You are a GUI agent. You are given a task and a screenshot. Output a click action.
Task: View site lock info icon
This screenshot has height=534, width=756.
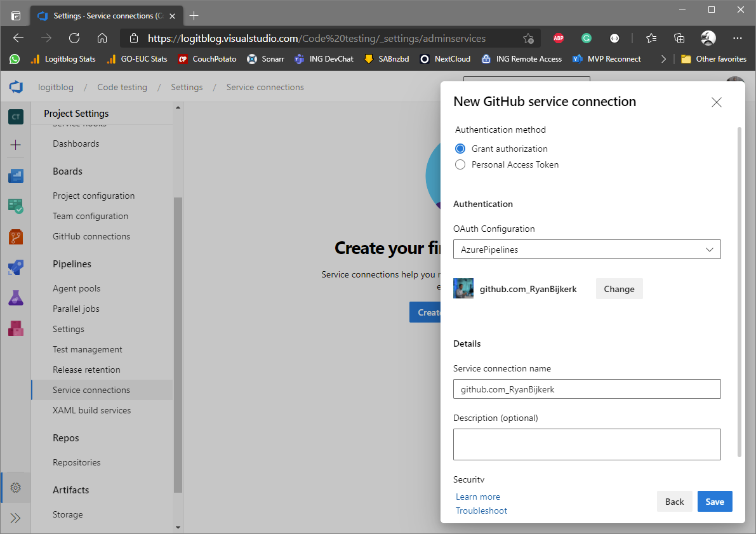(134, 38)
